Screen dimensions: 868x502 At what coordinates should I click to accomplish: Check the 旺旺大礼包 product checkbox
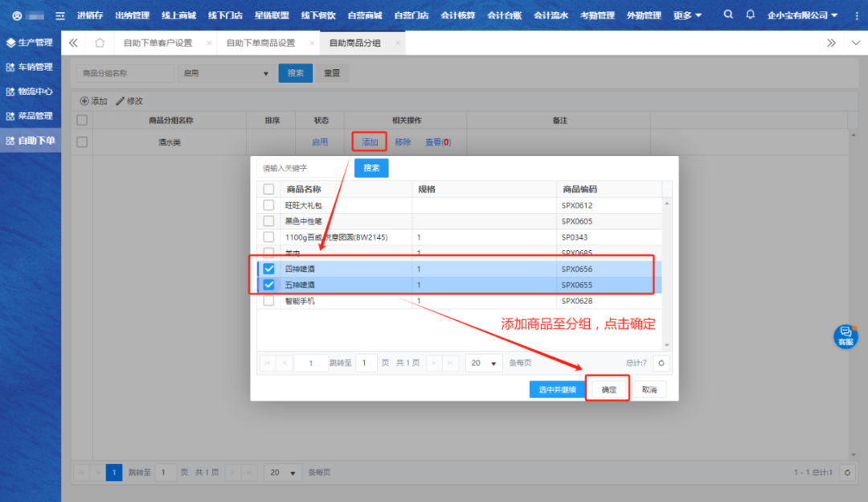click(268, 205)
